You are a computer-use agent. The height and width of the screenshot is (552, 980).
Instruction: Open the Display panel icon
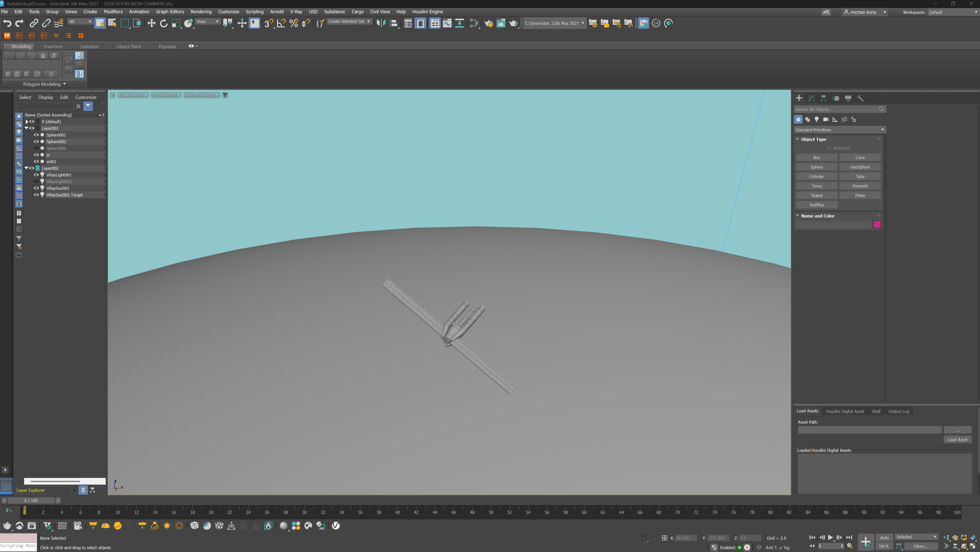click(848, 98)
